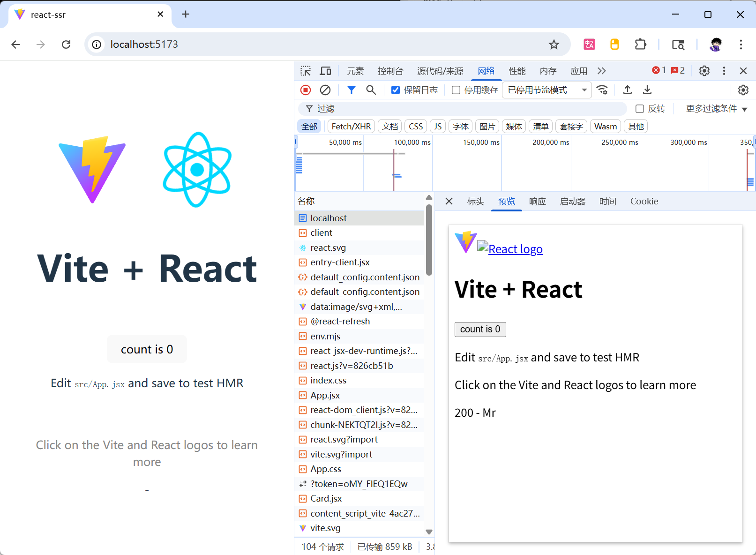Image resolution: width=756 pixels, height=555 pixels.
Task: Stop recording network log
Action: (306, 90)
